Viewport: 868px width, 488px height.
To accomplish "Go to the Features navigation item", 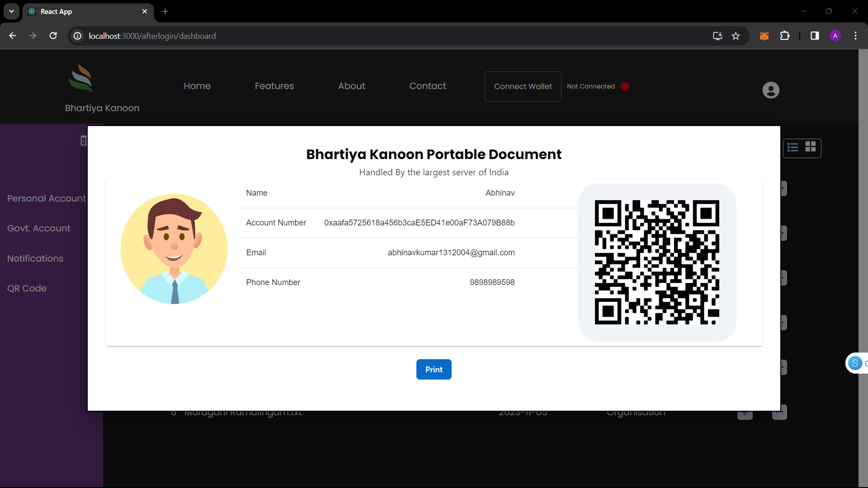I will coord(274,86).
